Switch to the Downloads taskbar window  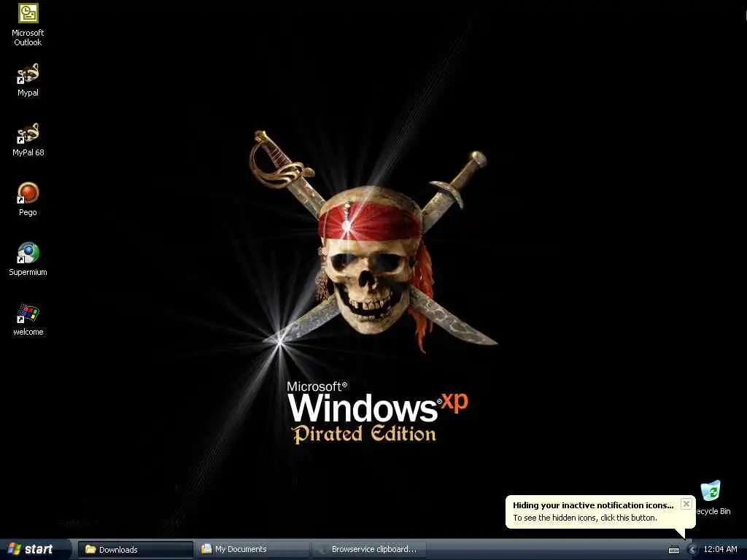click(x=136, y=549)
